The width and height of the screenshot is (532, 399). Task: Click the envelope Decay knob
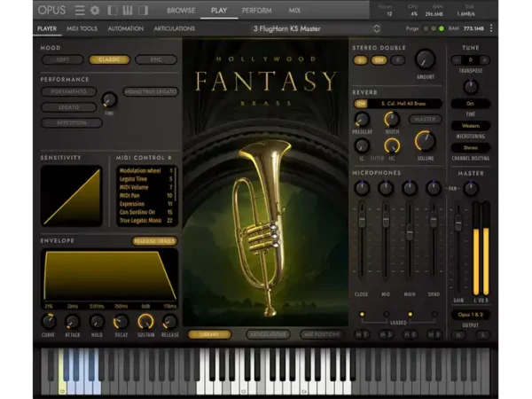[121, 322]
